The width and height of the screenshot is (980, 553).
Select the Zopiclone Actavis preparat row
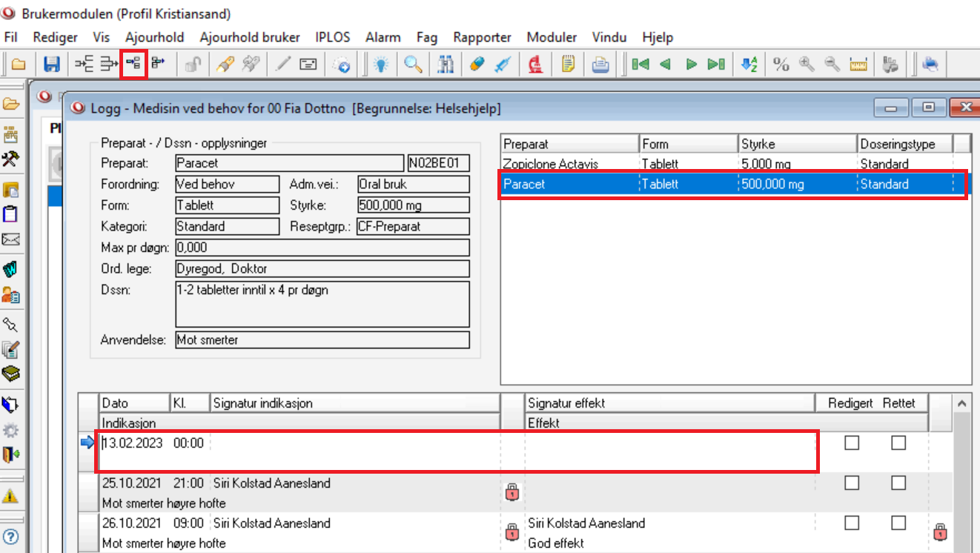tap(735, 164)
